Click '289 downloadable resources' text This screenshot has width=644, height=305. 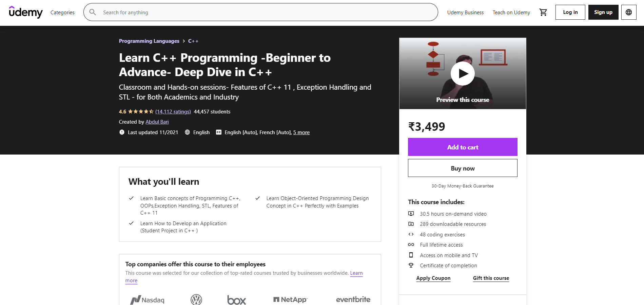(x=453, y=224)
